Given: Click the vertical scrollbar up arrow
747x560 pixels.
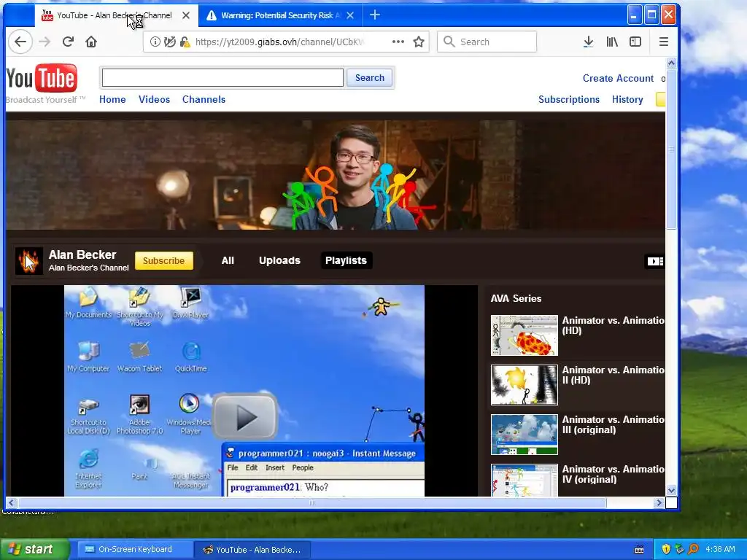Looking at the screenshot, I should pos(671,63).
